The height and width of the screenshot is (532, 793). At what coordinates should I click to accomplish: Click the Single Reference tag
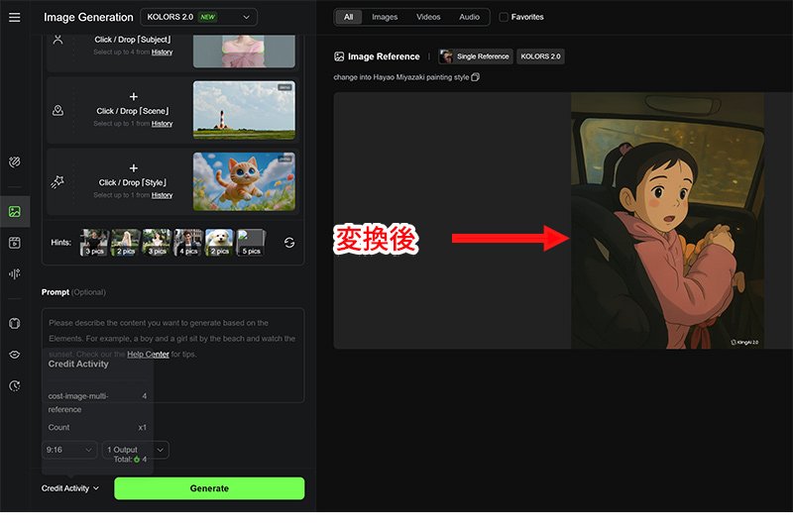[x=476, y=56]
